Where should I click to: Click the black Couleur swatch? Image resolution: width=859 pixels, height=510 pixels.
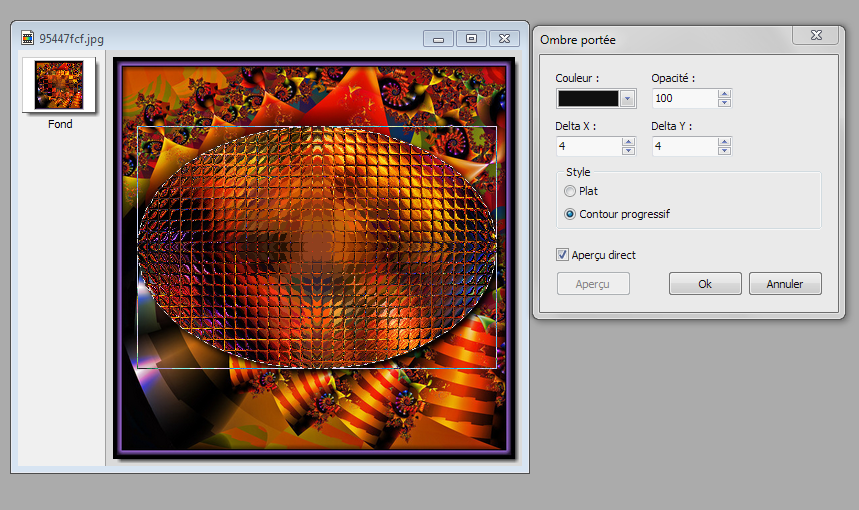(588, 98)
